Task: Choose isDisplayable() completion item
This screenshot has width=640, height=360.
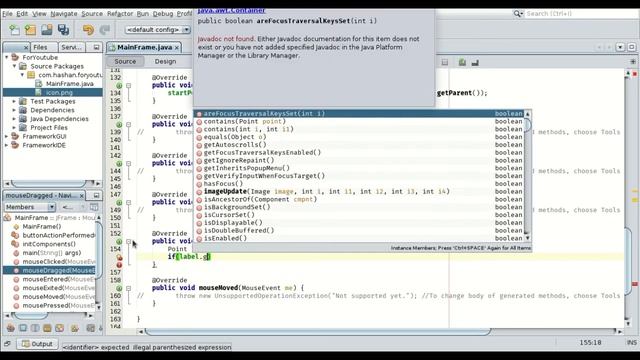Action: pos(359,222)
